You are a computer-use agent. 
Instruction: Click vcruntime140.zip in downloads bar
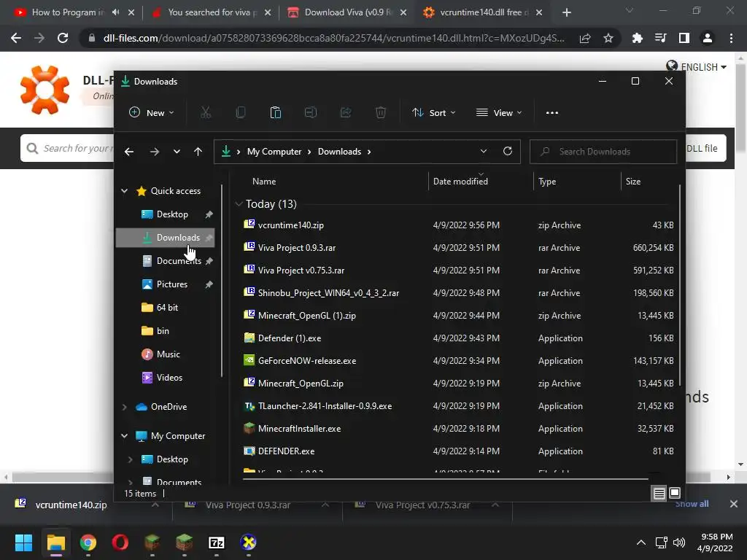(71, 505)
